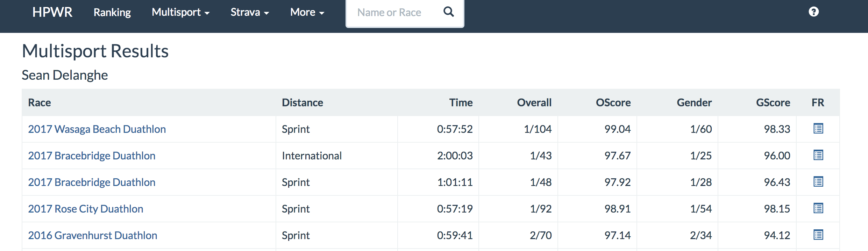Open the 2017 Rose City Duathlon link
868x251 pixels.
click(x=86, y=209)
